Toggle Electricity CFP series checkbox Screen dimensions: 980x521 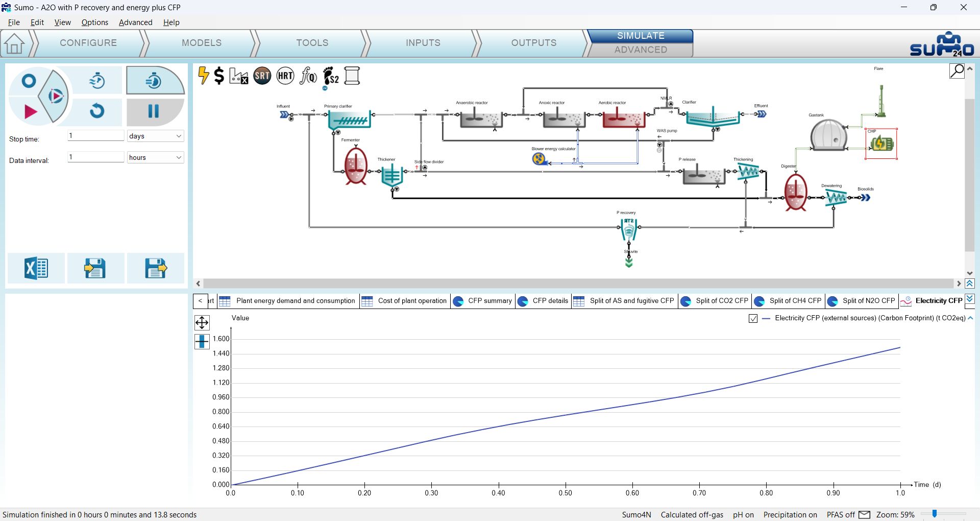[753, 318]
